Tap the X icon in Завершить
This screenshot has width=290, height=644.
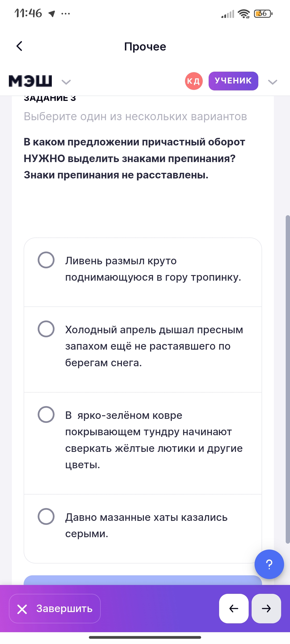[22, 609]
